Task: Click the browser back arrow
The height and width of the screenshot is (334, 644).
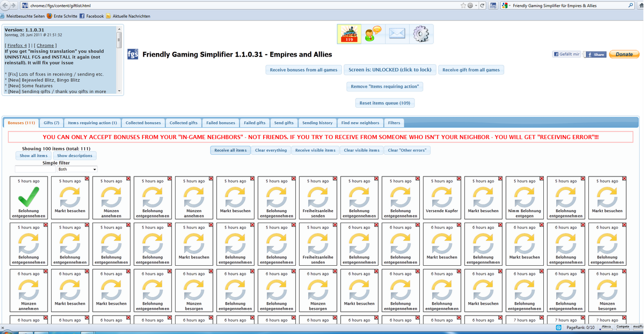Action: point(5,5)
